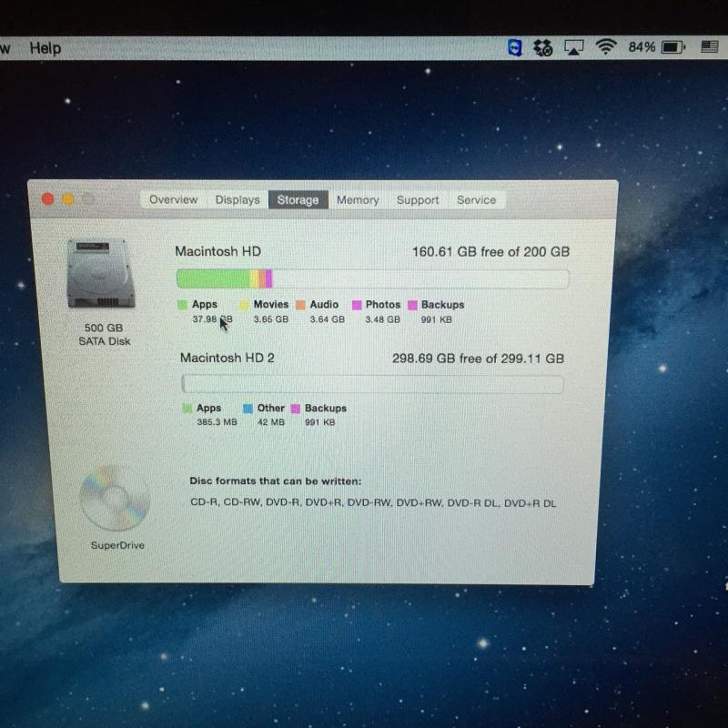
Task: Open the Service tab
Action: point(476,199)
